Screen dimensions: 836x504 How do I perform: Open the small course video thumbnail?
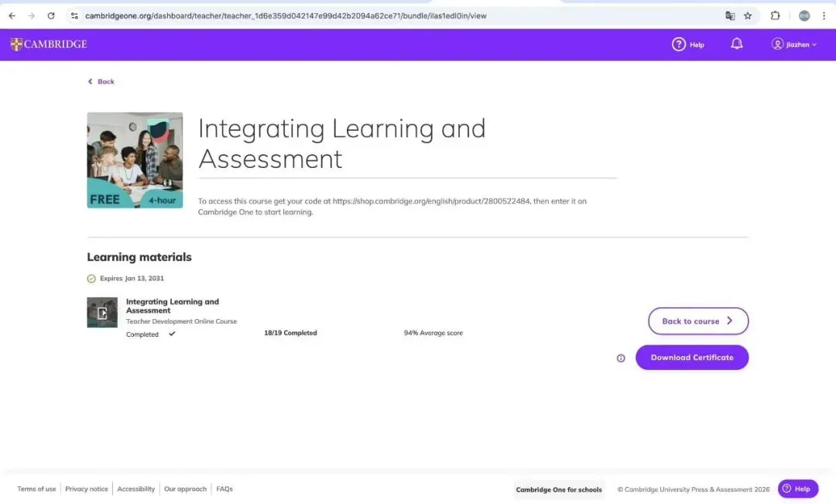[102, 313]
